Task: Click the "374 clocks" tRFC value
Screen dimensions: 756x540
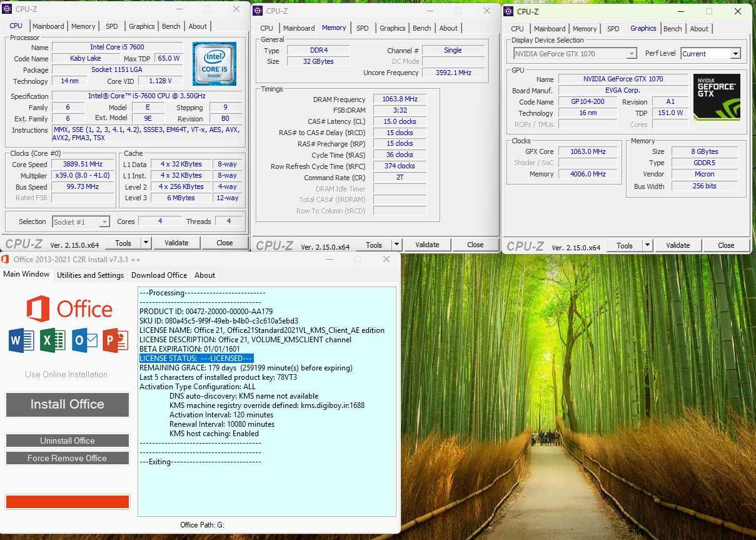Action: point(400,166)
